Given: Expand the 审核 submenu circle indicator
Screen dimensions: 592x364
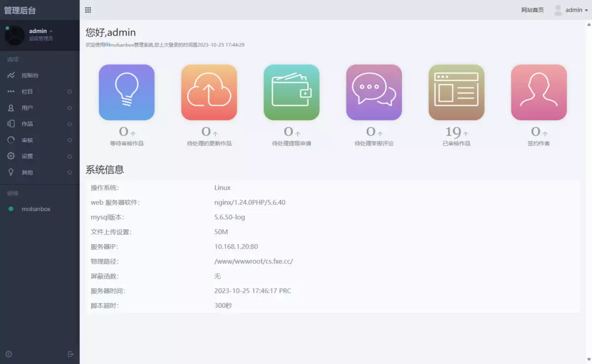Looking at the screenshot, I should [70, 140].
